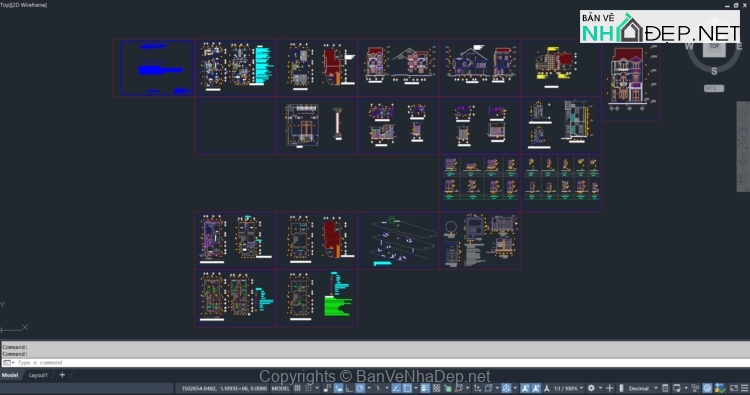This screenshot has height=395, width=750.
Task: Click navigation bar orbit icon
Action: [x=743, y=161]
